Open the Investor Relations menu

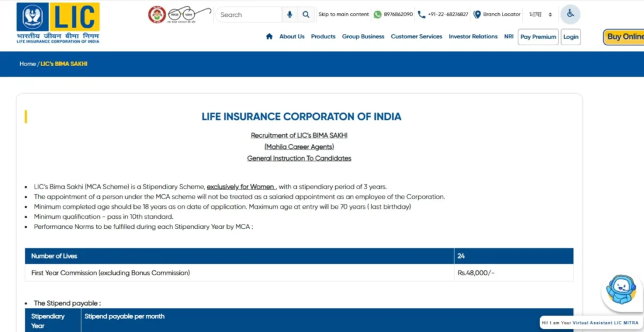tap(473, 36)
